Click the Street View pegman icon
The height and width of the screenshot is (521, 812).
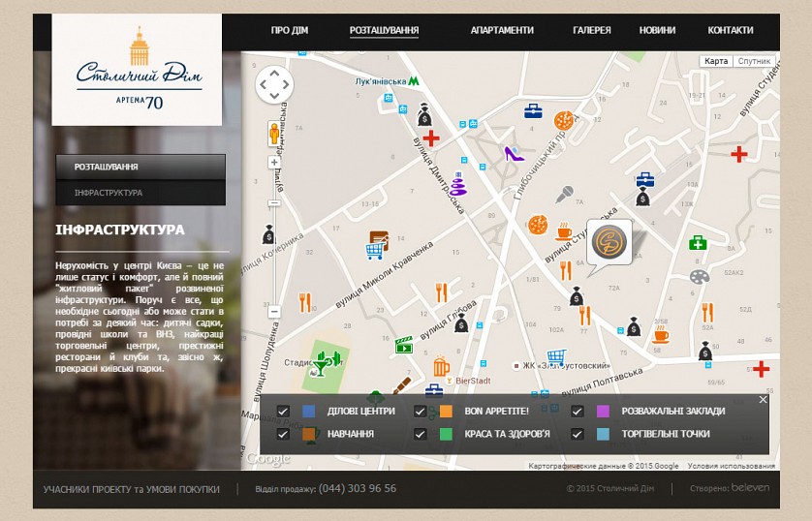coord(274,134)
